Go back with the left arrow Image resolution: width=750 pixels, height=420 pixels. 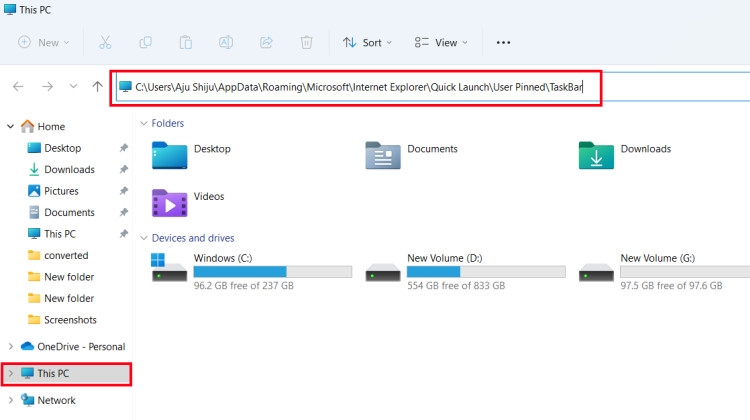18,87
